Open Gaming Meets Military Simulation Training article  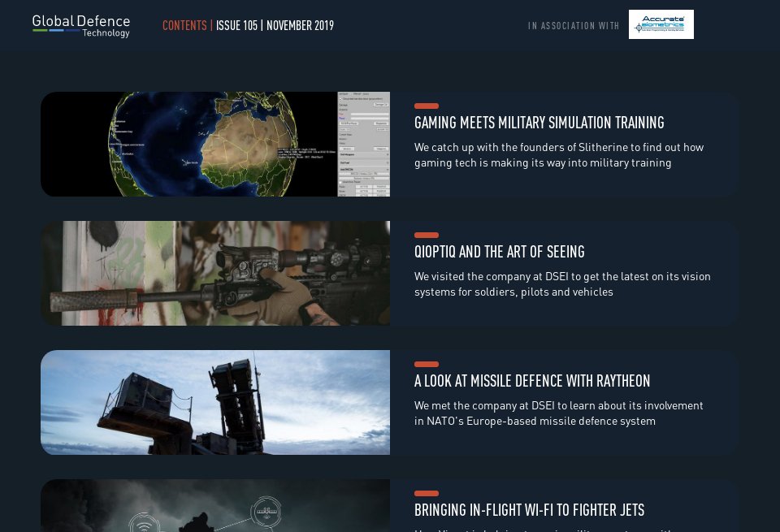click(x=539, y=123)
